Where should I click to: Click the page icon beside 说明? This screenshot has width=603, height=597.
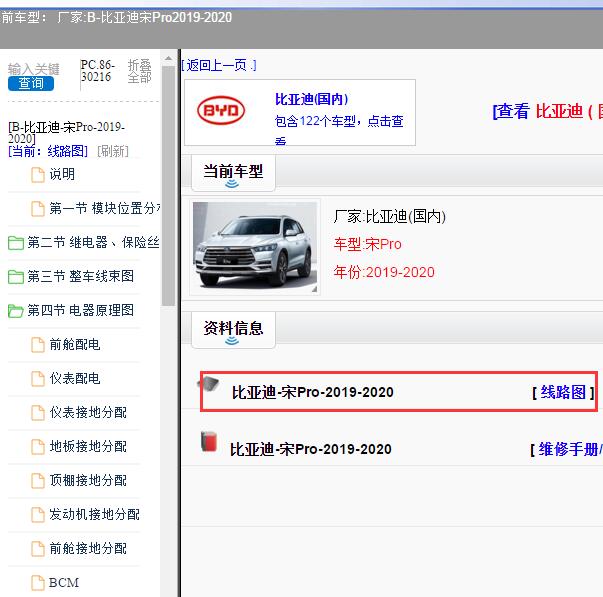(38, 175)
